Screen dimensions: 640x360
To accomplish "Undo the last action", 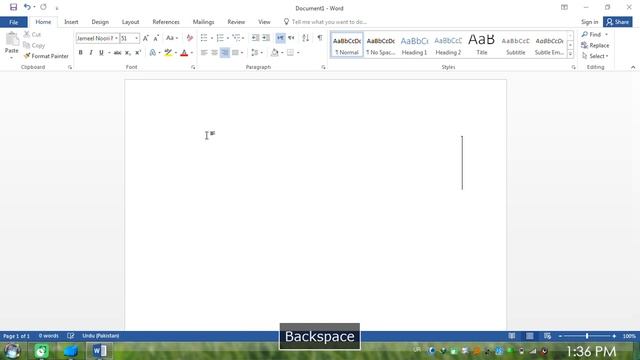I will coord(27,7).
